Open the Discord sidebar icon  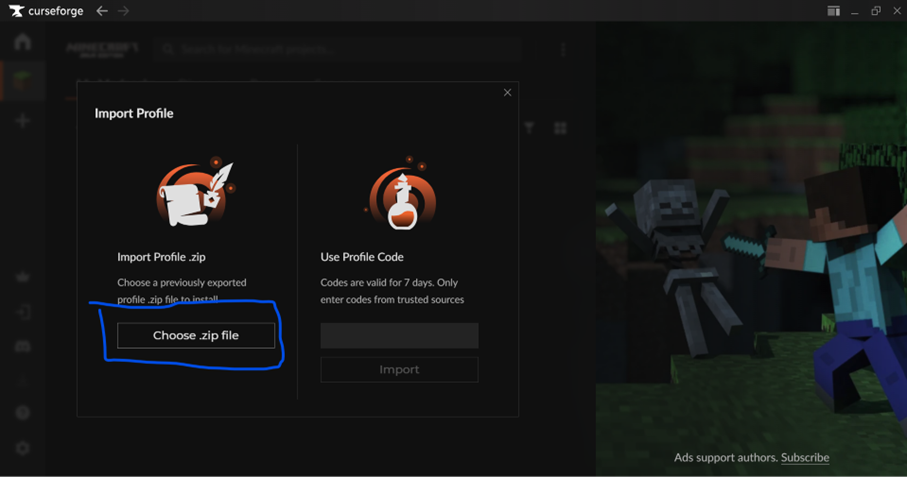pos(23,346)
